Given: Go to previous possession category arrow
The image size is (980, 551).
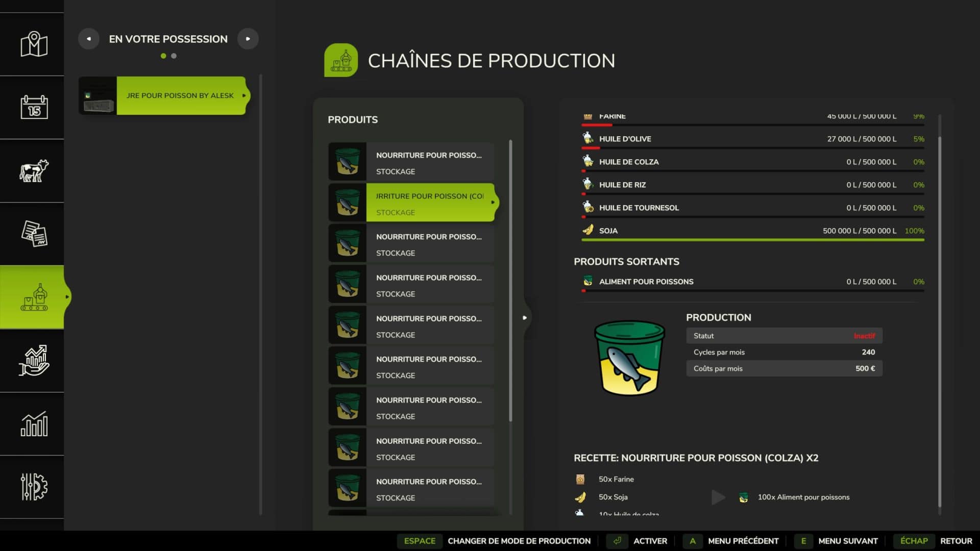Looking at the screenshot, I should coord(89,39).
